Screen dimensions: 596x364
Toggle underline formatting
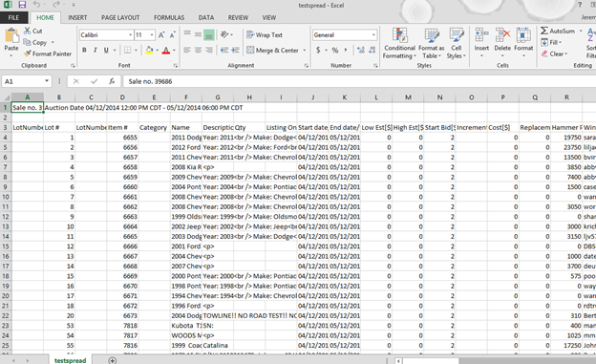(x=106, y=50)
